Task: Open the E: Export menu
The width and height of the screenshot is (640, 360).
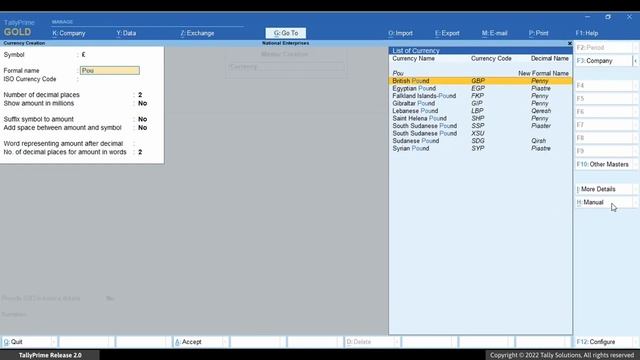Action: pyautogui.click(x=447, y=33)
